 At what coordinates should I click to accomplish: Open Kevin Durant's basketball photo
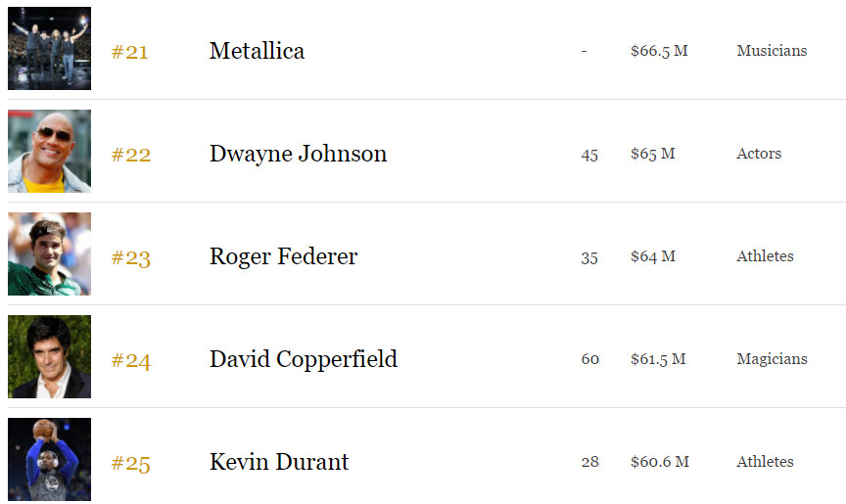[x=49, y=459]
